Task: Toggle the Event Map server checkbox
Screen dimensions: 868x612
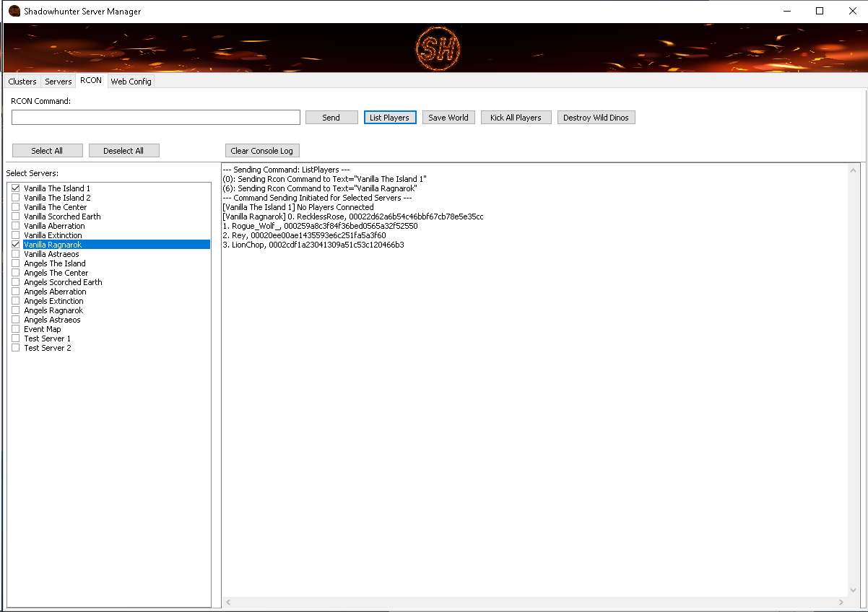Action: (15, 329)
